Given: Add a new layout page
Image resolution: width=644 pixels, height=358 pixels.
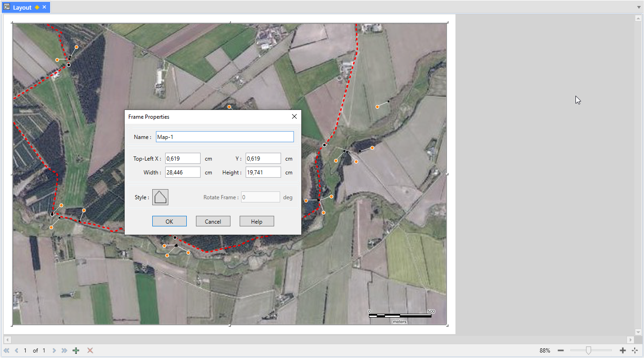Looking at the screenshot, I should [75, 350].
